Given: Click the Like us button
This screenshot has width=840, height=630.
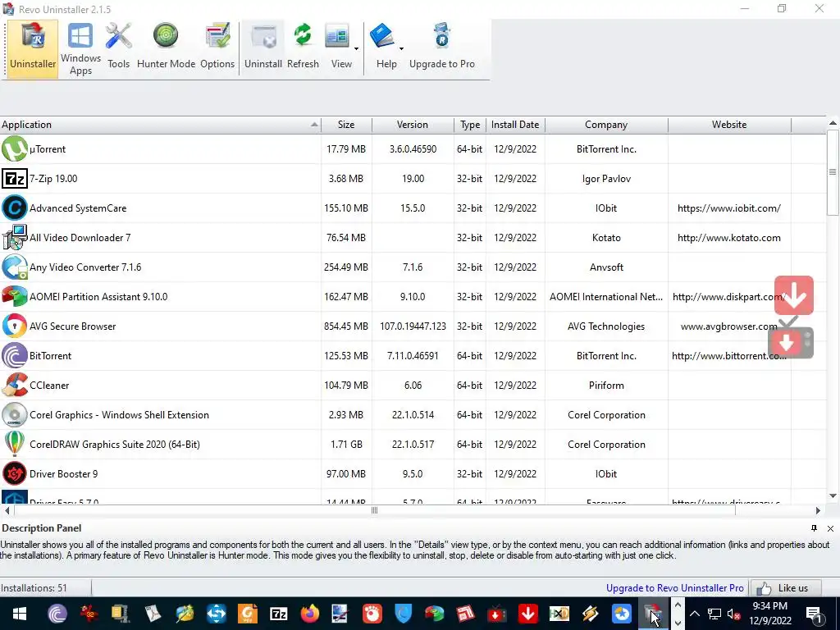Looking at the screenshot, I should point(786,587).
